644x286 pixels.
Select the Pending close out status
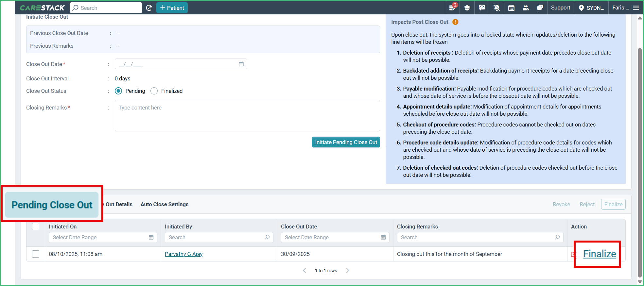click(118, 91)
